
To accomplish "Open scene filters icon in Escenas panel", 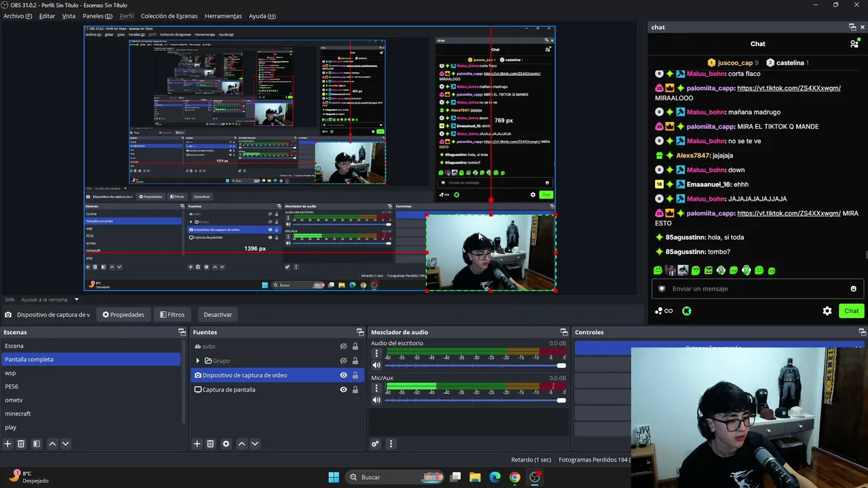I will point(37,444).
